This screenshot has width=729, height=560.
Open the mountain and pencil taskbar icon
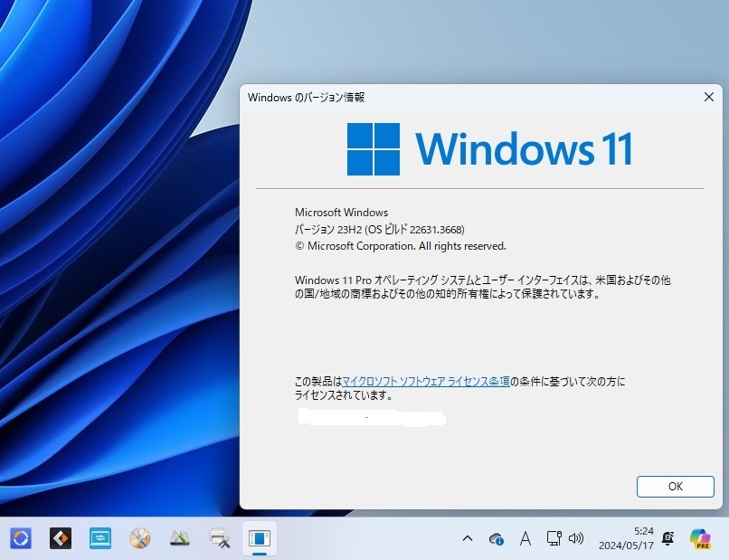coord(179,538)
